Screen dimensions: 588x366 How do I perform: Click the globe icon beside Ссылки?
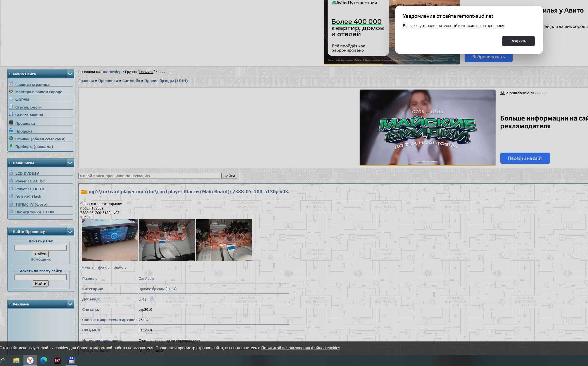click(11, 138)
